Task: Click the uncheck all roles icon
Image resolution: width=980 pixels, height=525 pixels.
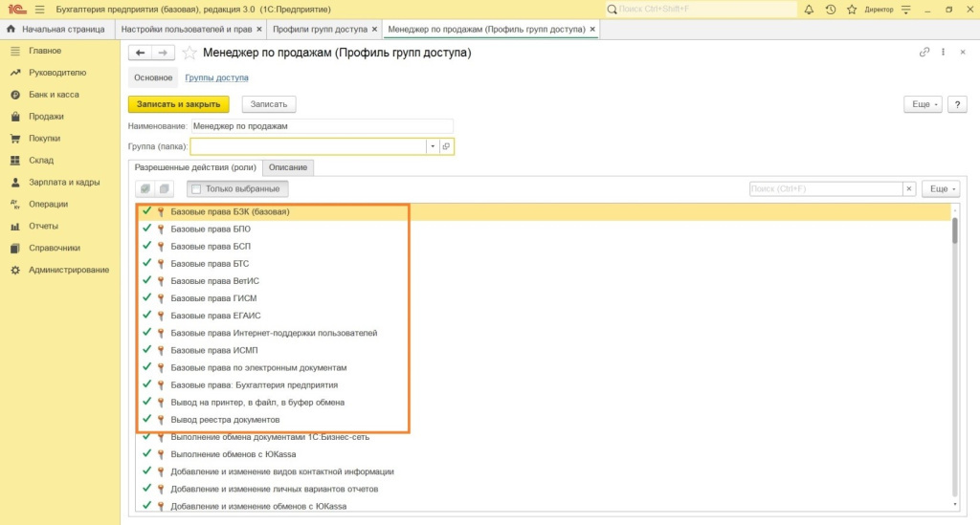Action: tap(164, 189)
